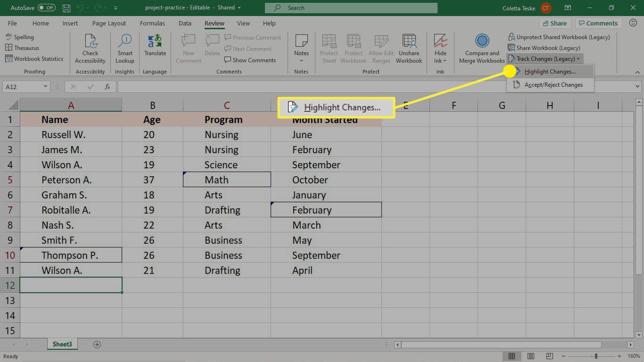Switch to Page Layout view in status bar
This screenshot has height=362, width=644.
[x=531, y=356]
